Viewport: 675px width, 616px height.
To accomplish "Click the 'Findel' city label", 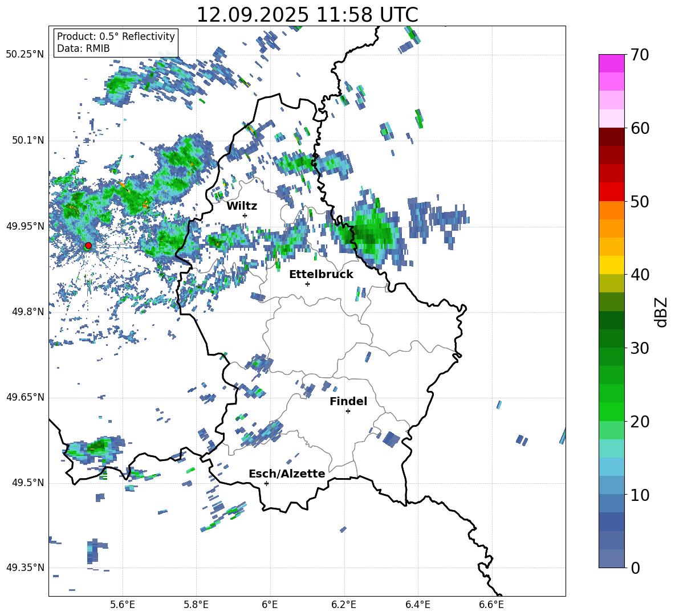I will pos(348,401).
